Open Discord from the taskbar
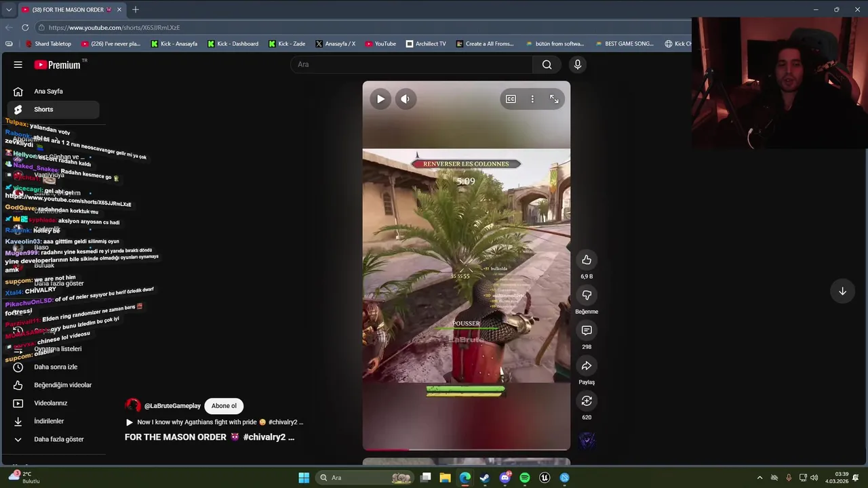The height and width of the screenshot is (488, 868). (x=505, y=478)
